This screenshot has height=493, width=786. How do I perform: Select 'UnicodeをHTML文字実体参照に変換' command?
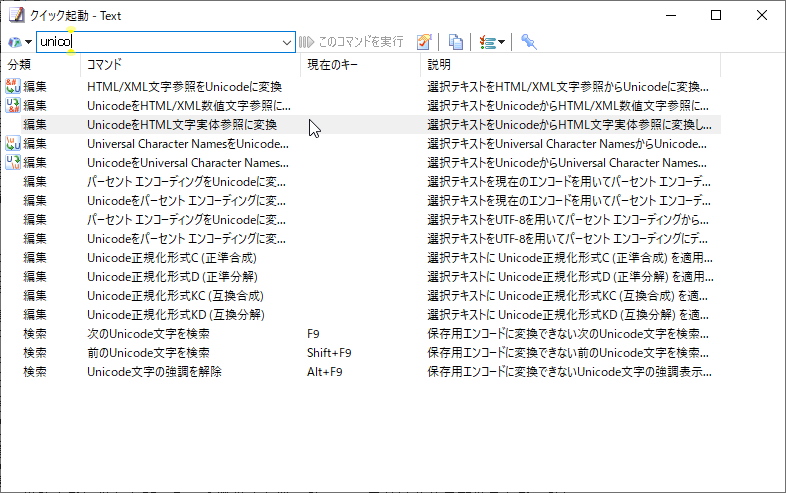click(182, 125)
